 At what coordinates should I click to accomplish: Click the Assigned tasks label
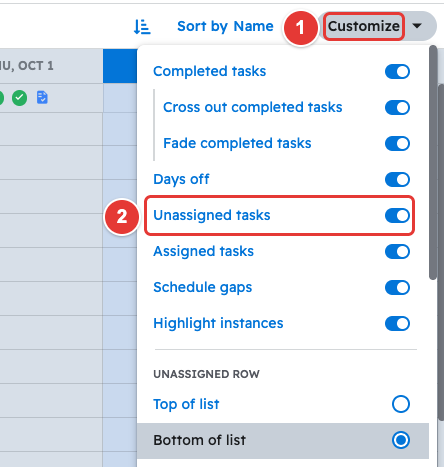tap(203, 251)
